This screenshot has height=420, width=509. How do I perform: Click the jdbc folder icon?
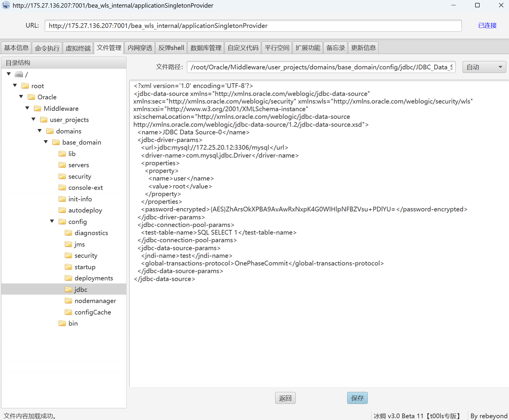point(68,290)
